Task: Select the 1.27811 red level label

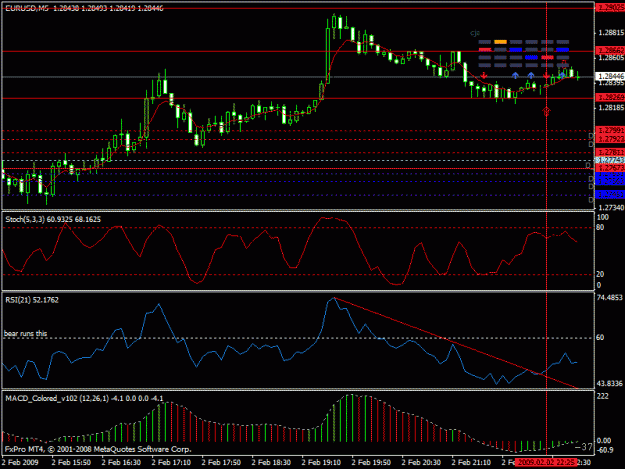Action: coord(609,152)
